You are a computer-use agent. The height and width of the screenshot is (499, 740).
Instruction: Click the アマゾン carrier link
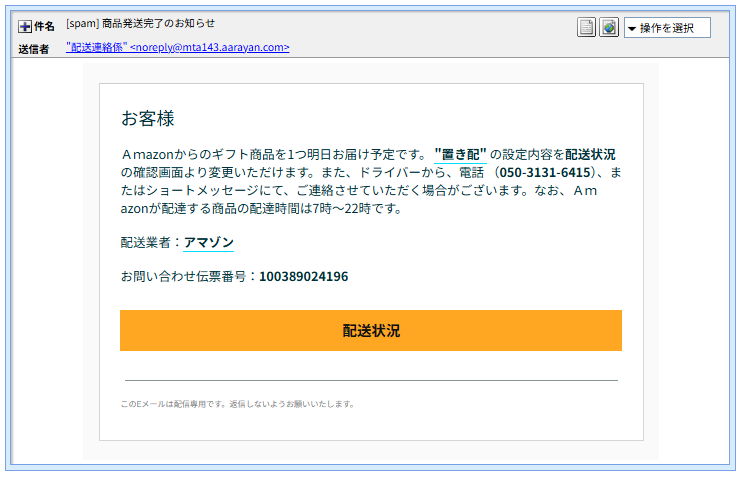click(209, 242)
